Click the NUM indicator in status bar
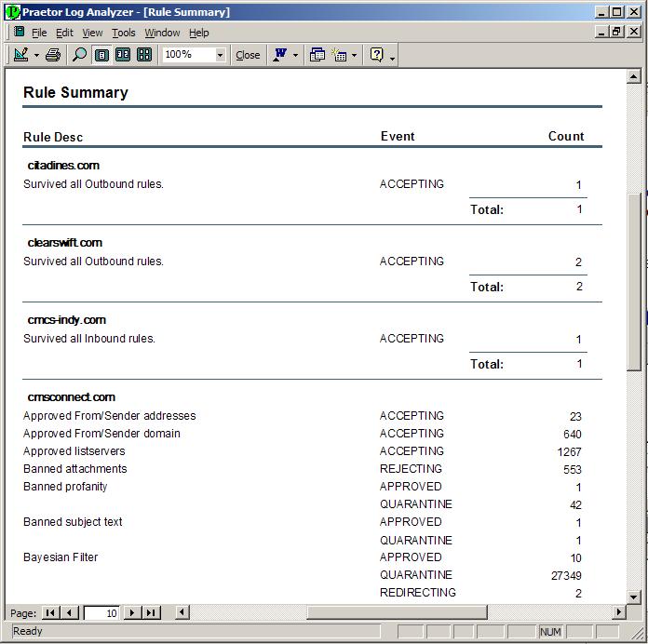Viewport: 648px width, 644px height. (550, 632)
